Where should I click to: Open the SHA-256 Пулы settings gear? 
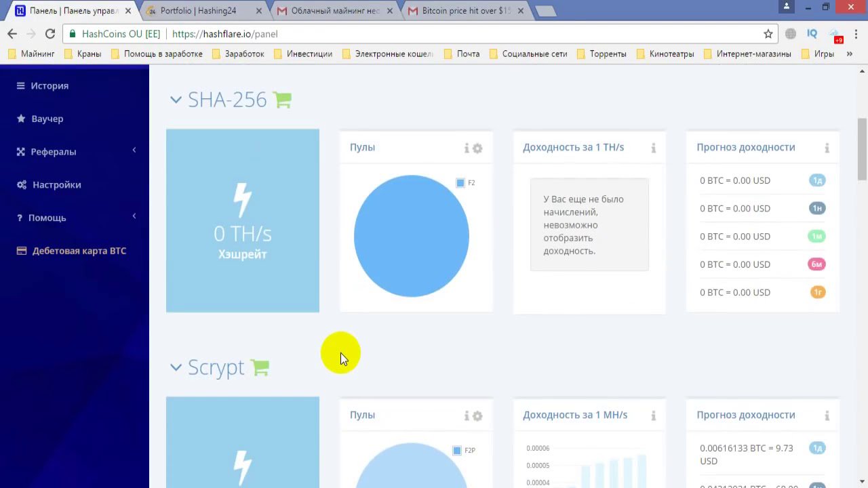click(x=477, y=148)
